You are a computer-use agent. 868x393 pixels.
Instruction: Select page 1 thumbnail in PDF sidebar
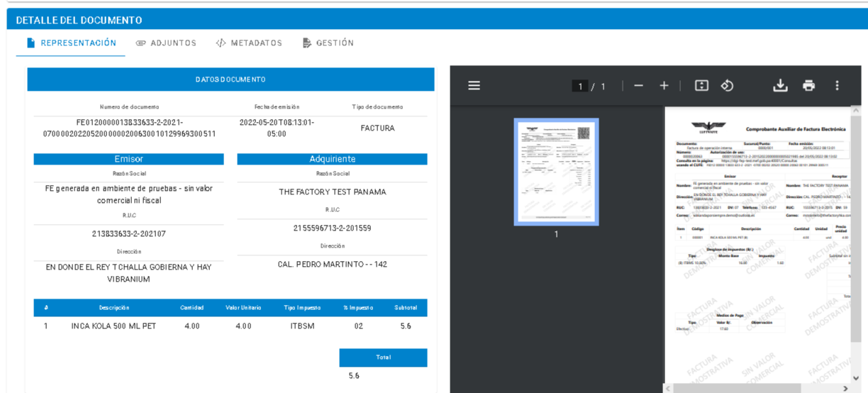[556, 172]
